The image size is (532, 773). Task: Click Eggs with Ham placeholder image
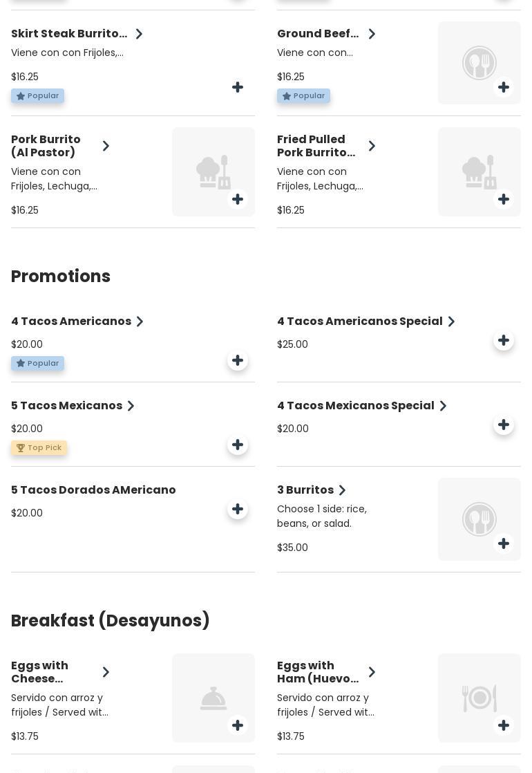(479, 698)
